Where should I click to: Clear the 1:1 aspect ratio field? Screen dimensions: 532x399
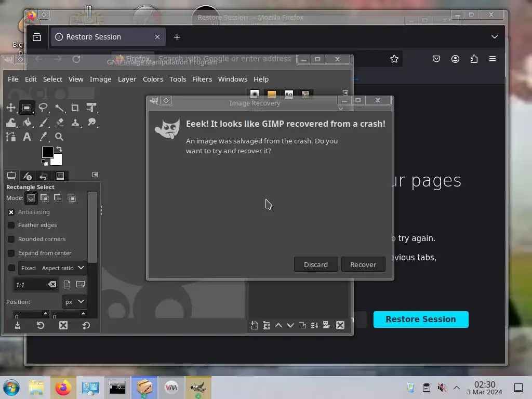click(52, 284)
